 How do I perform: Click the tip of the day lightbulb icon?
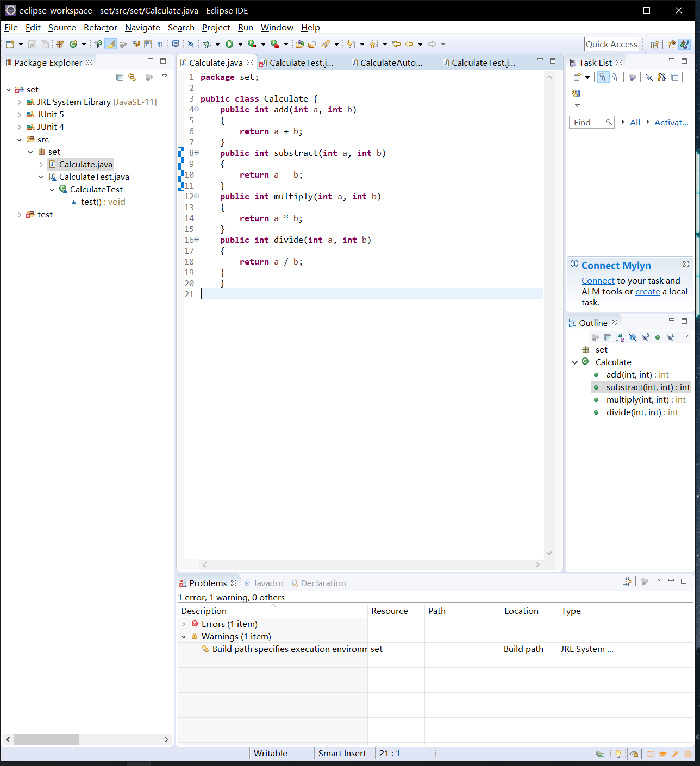(618, 754)
